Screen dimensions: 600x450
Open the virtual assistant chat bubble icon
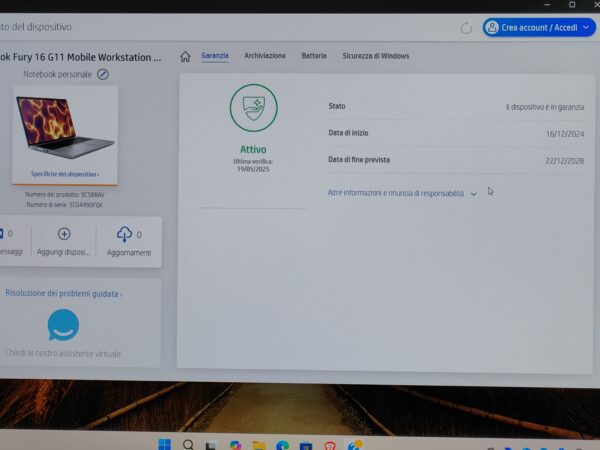[63, 325]
